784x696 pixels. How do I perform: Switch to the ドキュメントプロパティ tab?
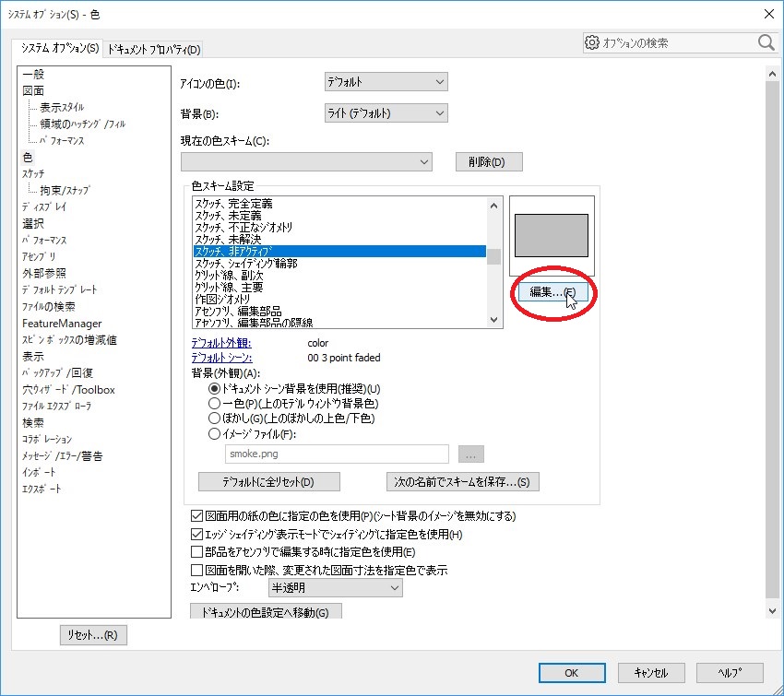point(154,49)
